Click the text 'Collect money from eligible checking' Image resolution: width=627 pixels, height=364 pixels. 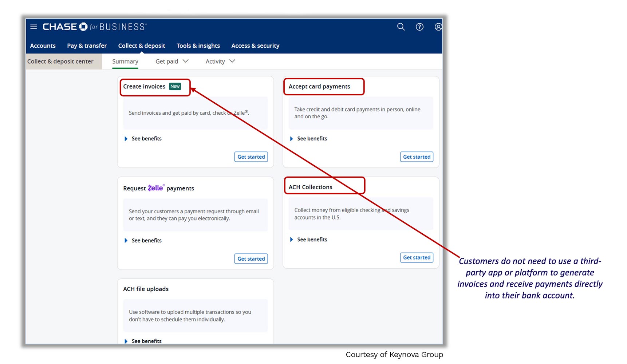(x=337, y=210)
